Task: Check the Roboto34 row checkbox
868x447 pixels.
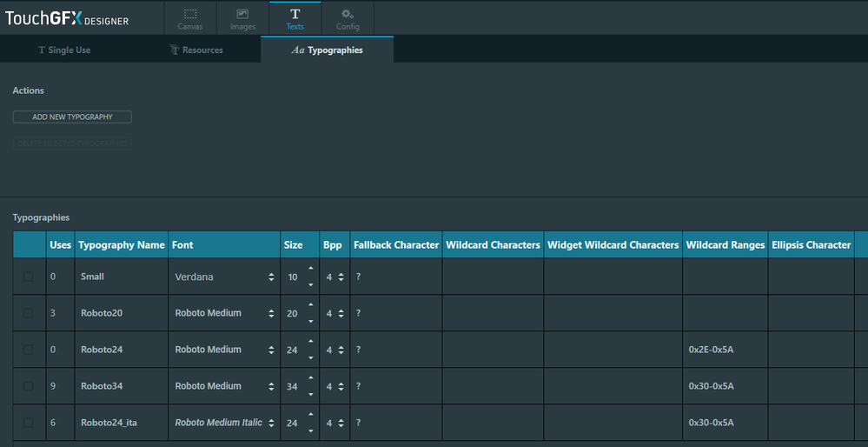Action: 28,386
